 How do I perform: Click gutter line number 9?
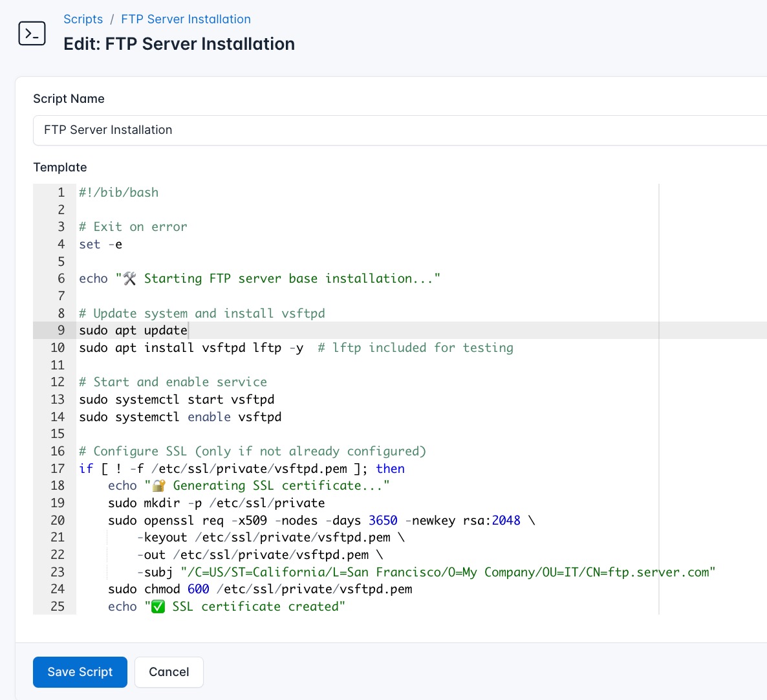(61, 330)
